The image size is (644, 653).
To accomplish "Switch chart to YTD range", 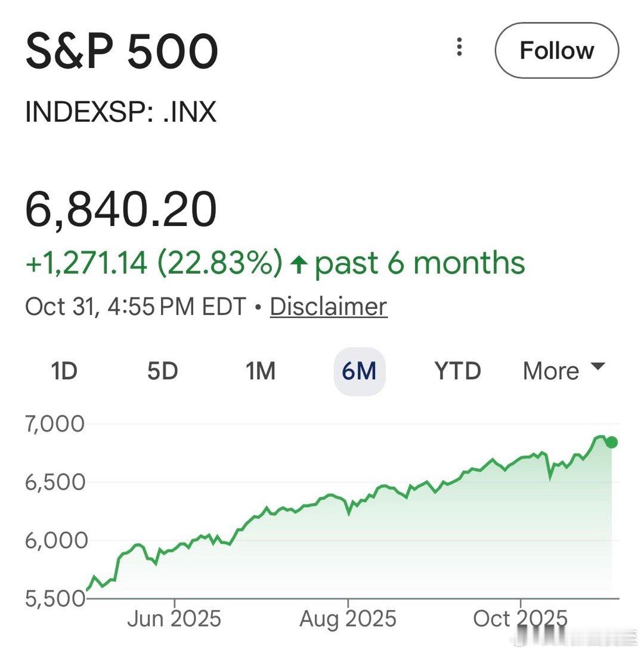I will coord(457,371).
